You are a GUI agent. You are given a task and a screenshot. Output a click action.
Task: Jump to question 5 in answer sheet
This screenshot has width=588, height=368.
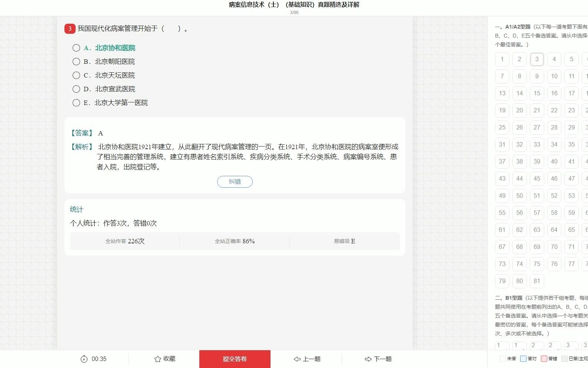572,59
